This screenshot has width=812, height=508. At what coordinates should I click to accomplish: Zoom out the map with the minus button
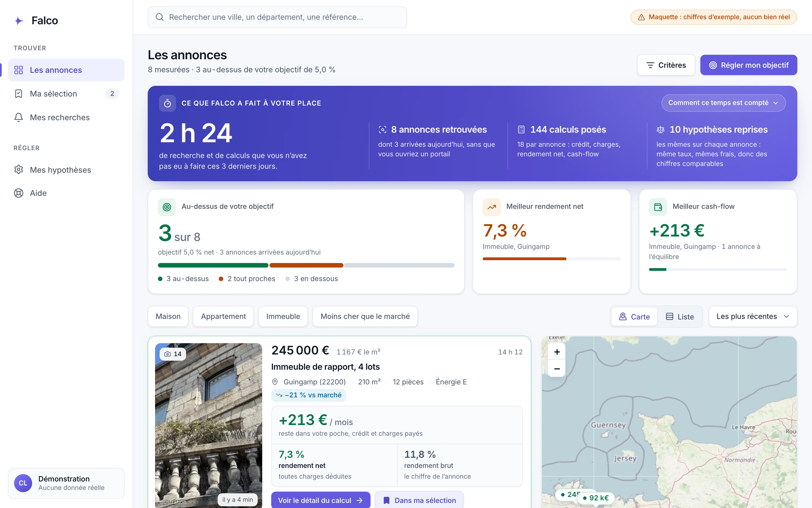557,369
